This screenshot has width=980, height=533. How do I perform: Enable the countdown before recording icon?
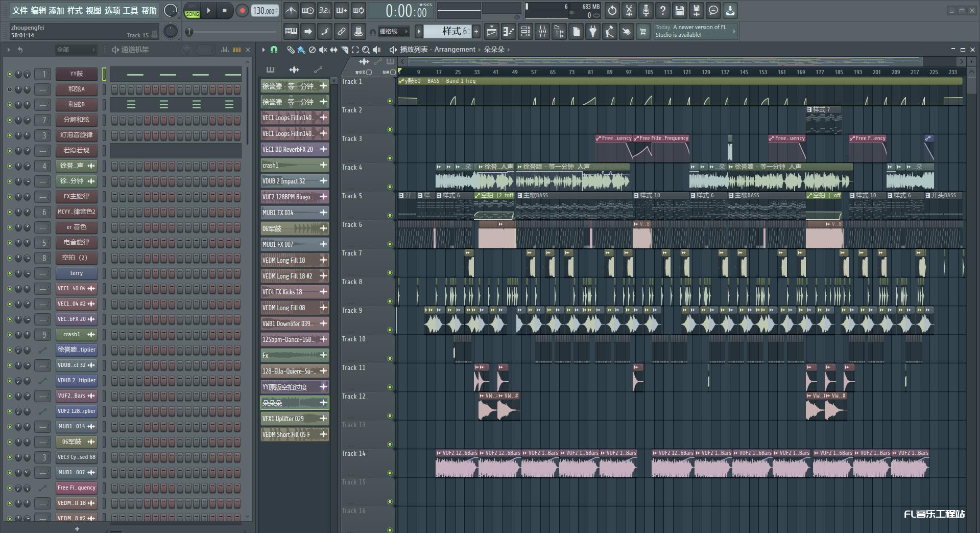coord(324,10)
